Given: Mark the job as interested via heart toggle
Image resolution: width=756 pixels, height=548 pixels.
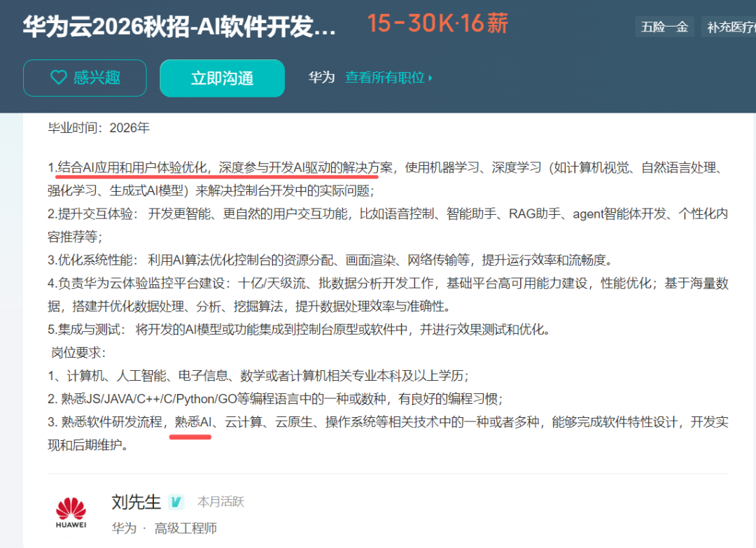Looking at the screenshot, I should (x=84, y=78).
